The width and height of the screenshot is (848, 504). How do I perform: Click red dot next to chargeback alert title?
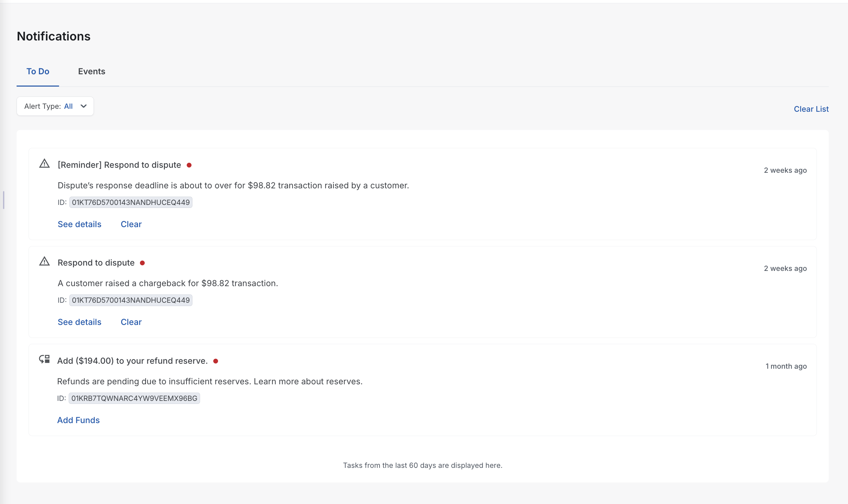click(x=142, y=263)
